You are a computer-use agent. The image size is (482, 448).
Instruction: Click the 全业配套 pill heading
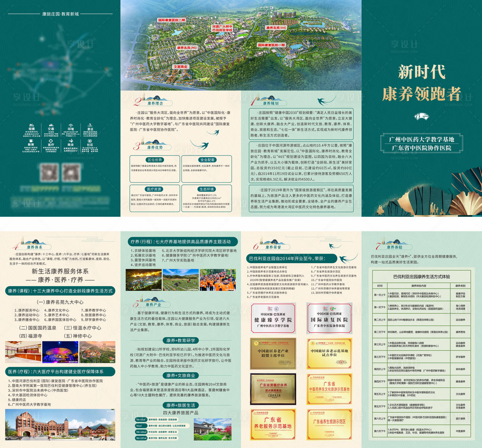point(207,160)
